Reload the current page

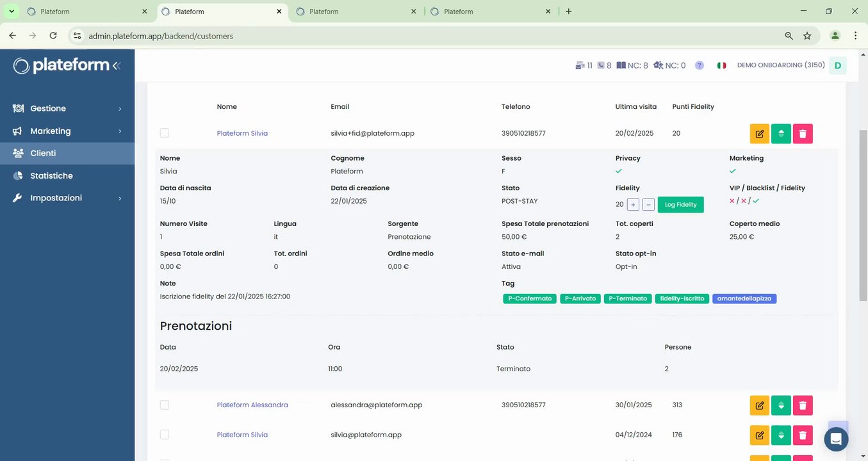coord(53,36)
